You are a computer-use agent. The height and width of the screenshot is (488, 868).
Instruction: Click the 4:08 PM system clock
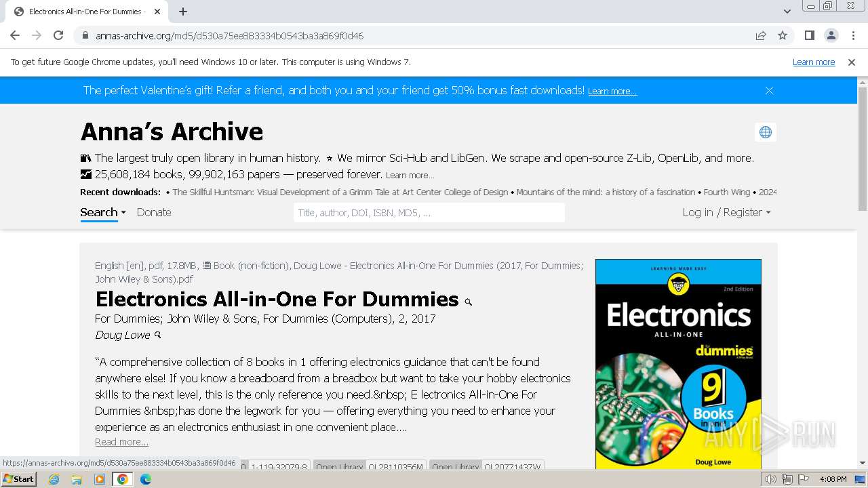833,479
